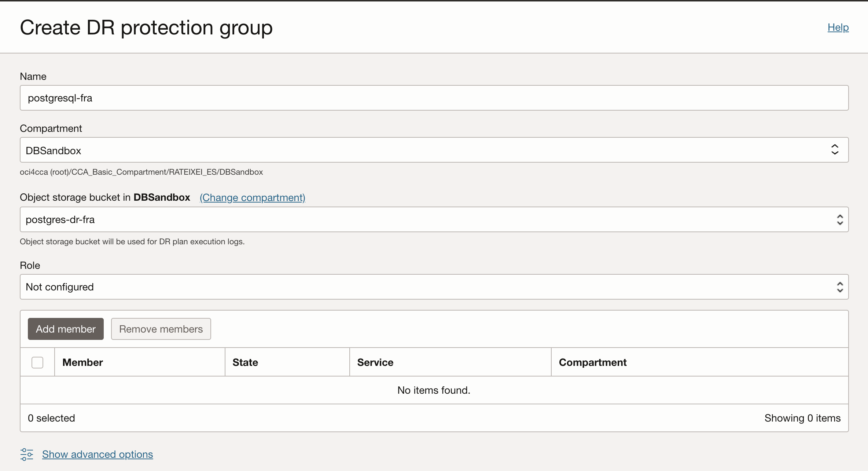
Task: Expand the Role dropdown showing Not configured
Action: coord(422,287)
